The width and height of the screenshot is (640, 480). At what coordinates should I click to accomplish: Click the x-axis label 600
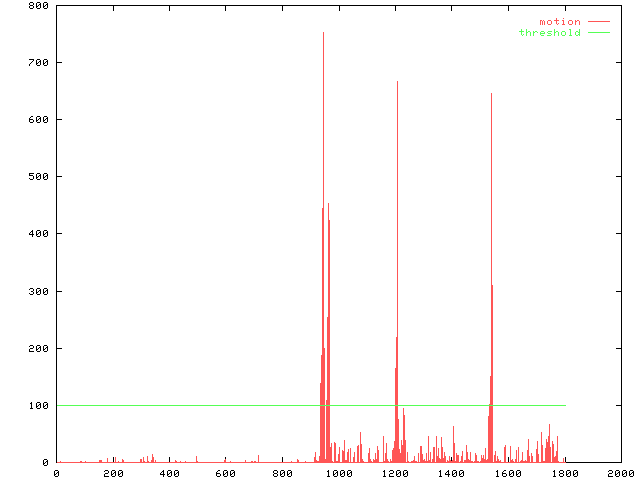coord(226,474)
